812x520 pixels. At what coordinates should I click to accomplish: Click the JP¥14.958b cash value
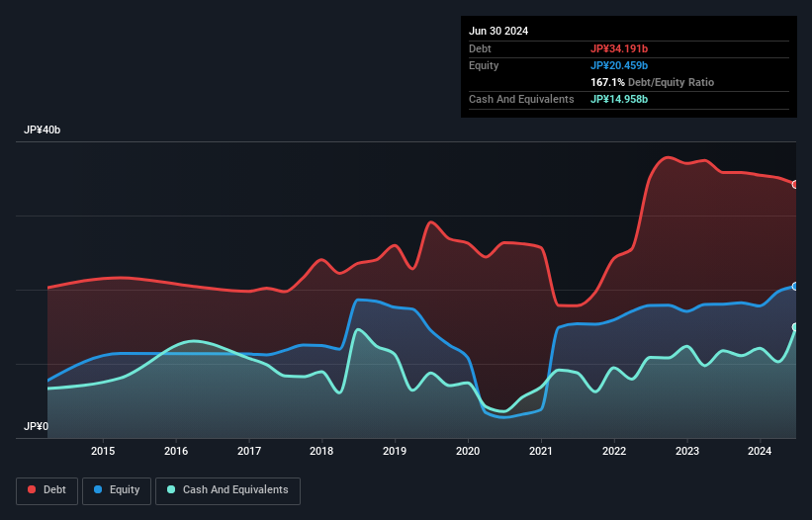619,99
